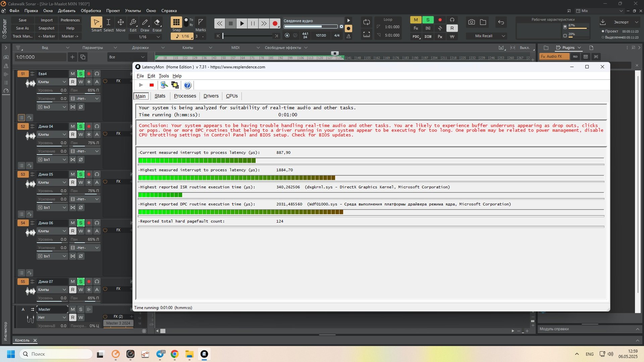Click the Draw tool pencil icon
The height and width of the screenshot is (362, 644).
[x=145, y=23]
